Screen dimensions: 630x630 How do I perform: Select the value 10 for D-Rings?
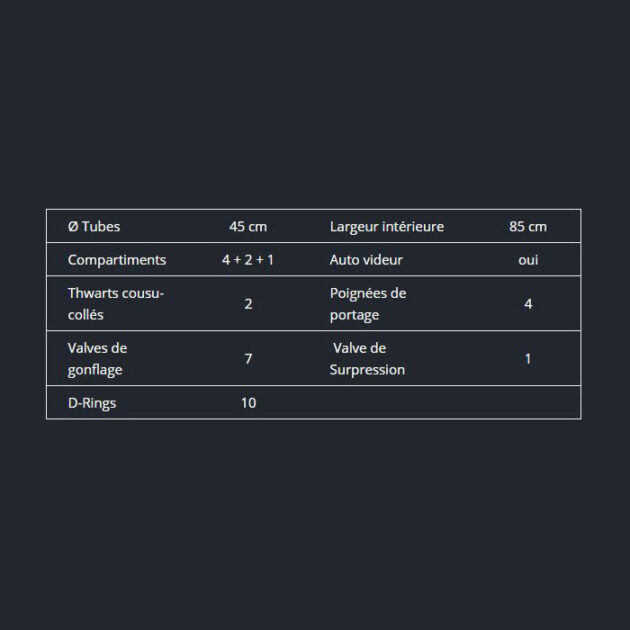(x=248, y=403)
